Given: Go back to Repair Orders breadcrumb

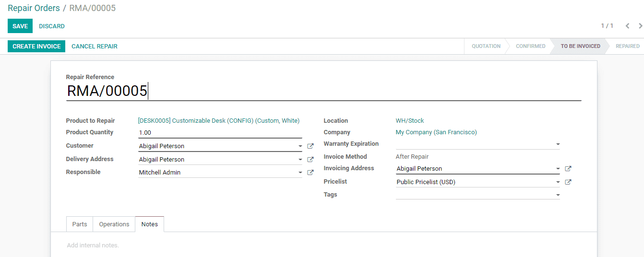Looking at the screenshot, I should (34, 8).
